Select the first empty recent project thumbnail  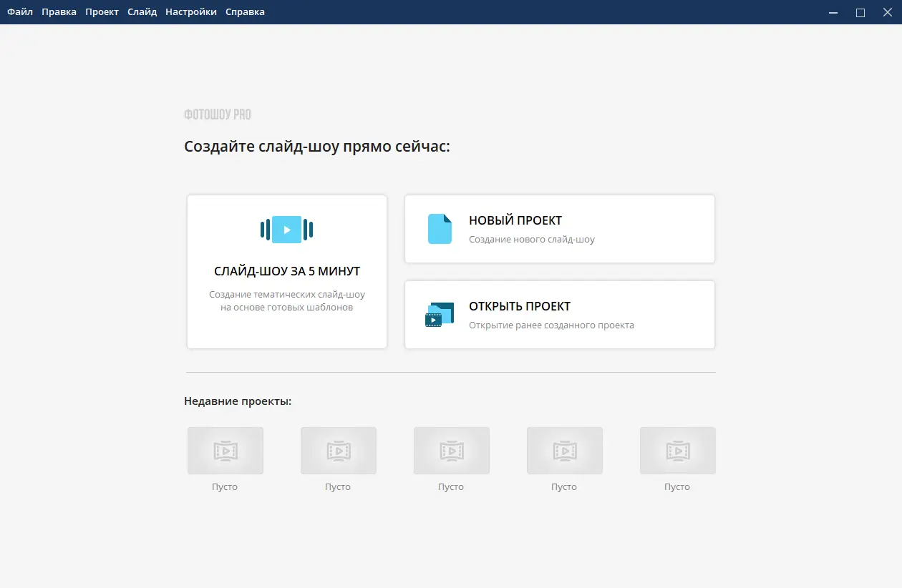point(225,451)
